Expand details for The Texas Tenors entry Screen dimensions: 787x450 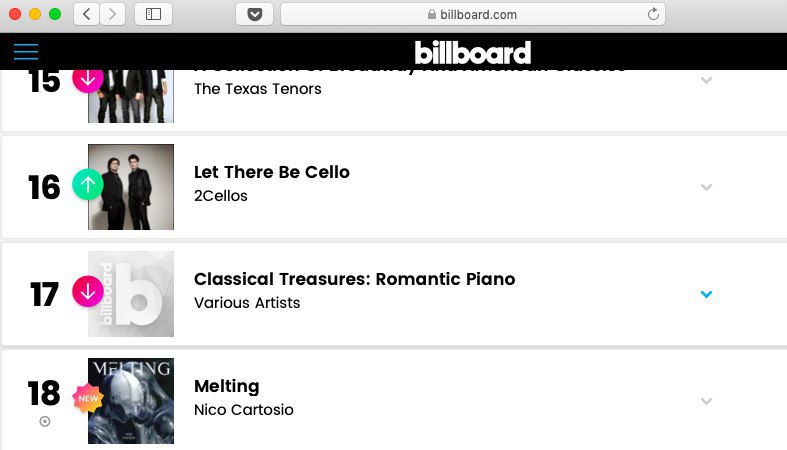click(706, 80)
